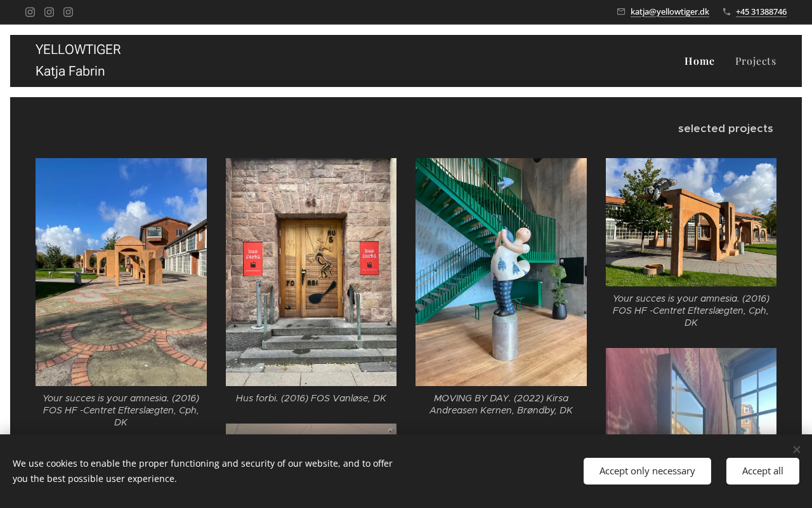Open the Hus forbi wooden door photo

(x=311, y=272)
